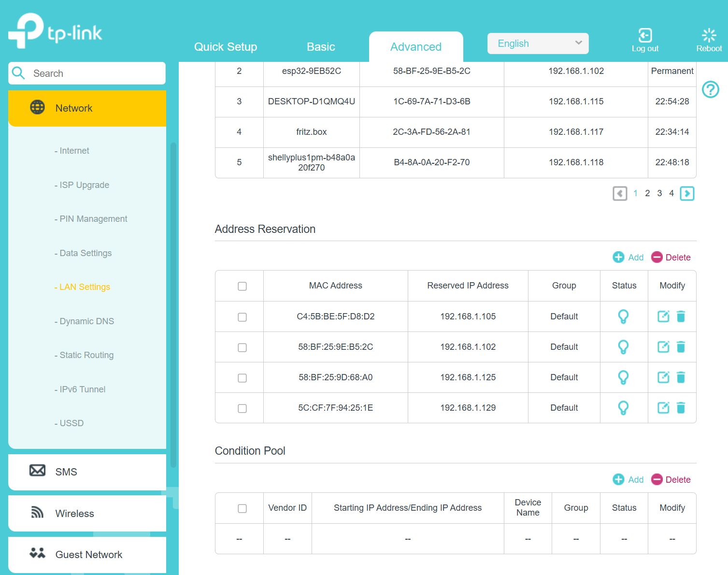Image resolution: width=728 pixels, height=575 pixels.
Task: Open the English language dropdown
Action: pos(538,43)
